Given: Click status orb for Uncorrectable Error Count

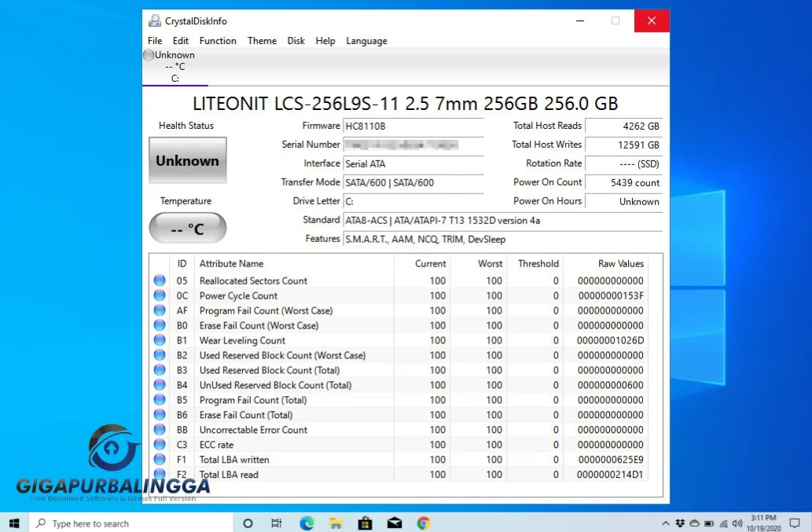Looking at the screenshot, I should tap(160, 430).
